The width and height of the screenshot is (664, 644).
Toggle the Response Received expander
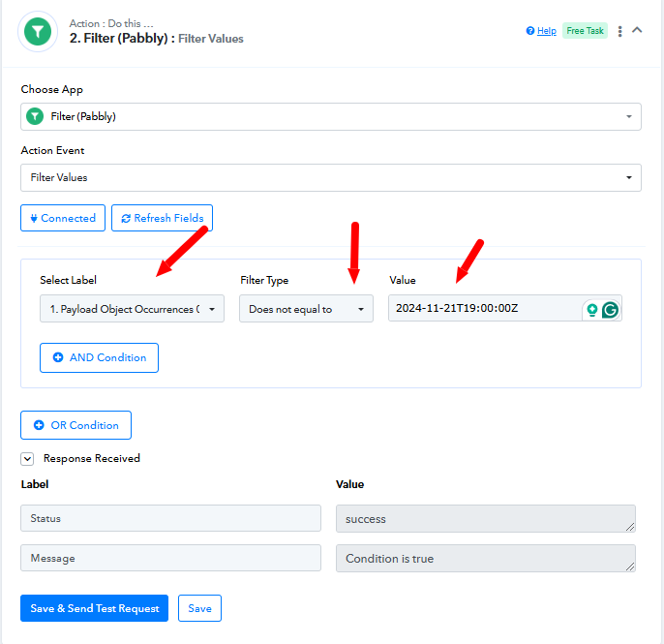click(27, 459)
